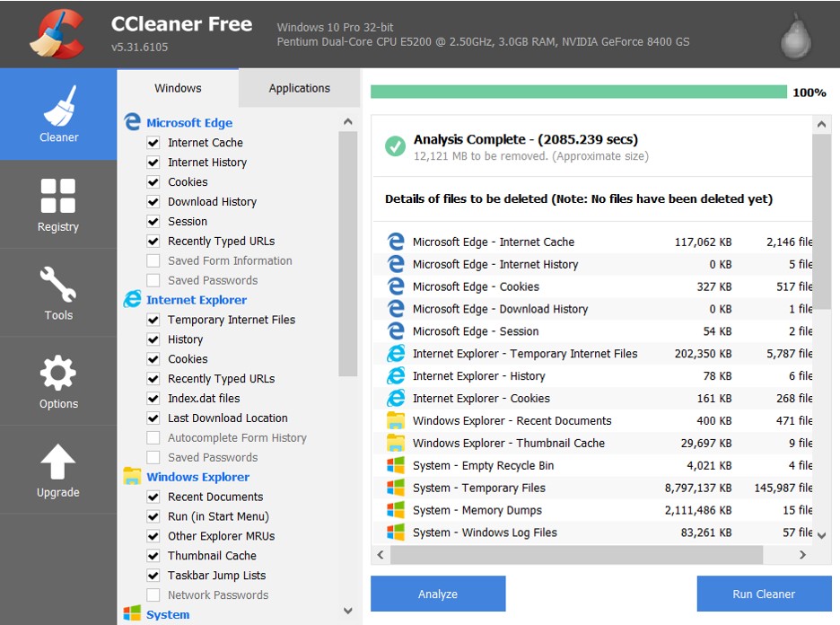Screen dimensions: 840x625
Task: Click the '2,111,486 KB' size value
Action: coord(698,510)
